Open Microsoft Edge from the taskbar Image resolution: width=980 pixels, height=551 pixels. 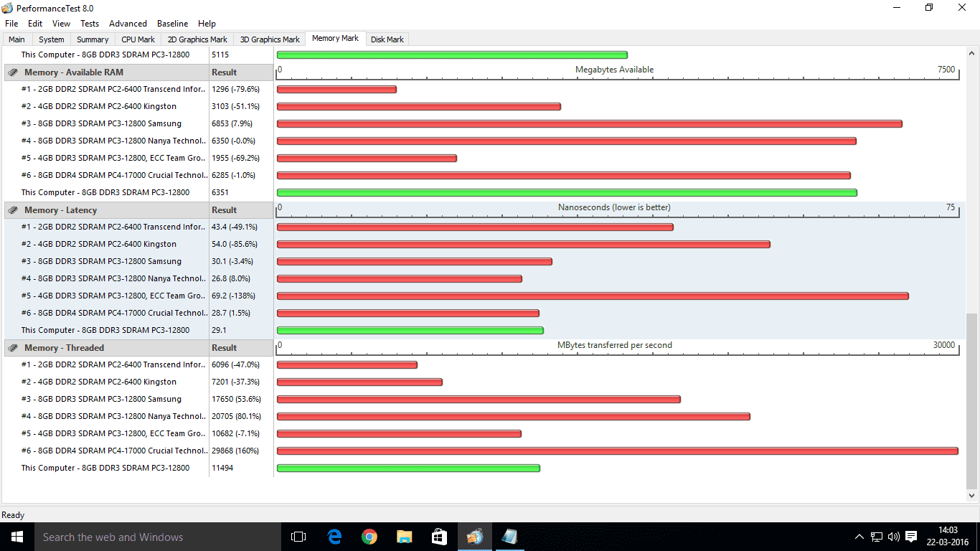[334, 537]
